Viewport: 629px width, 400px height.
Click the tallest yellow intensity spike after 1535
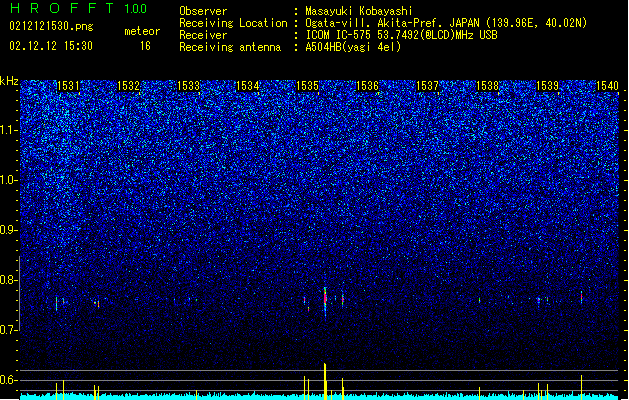(325, 381)
